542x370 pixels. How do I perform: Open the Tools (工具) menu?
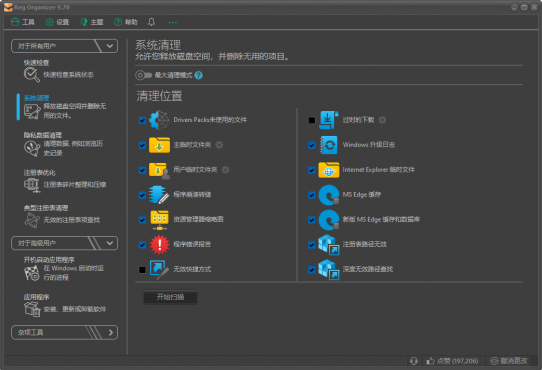pos(23,22)
